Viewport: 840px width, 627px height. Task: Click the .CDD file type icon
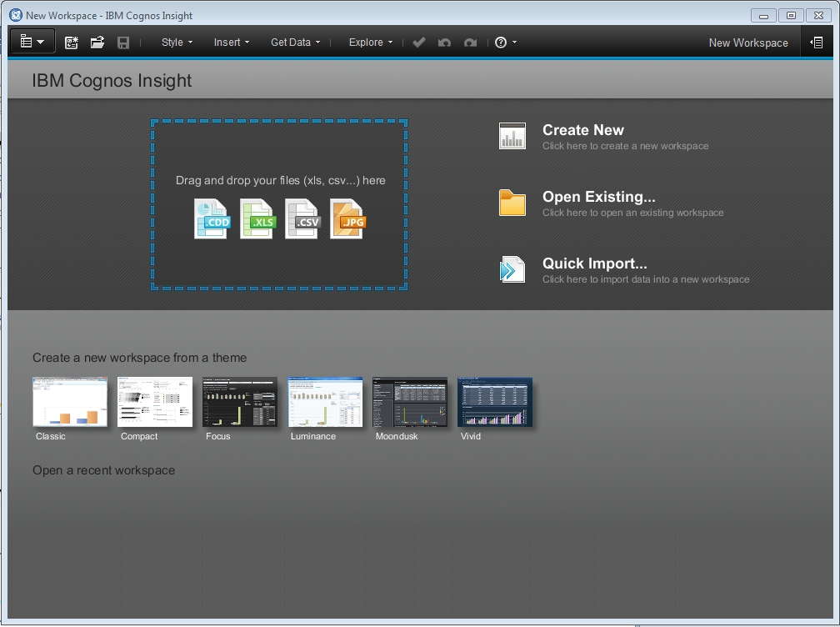212,218
